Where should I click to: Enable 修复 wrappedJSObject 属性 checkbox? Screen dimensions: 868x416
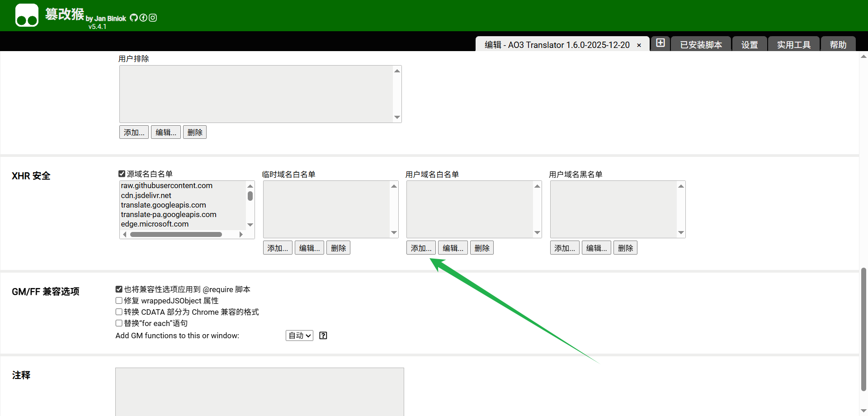(x=119, y=301)
